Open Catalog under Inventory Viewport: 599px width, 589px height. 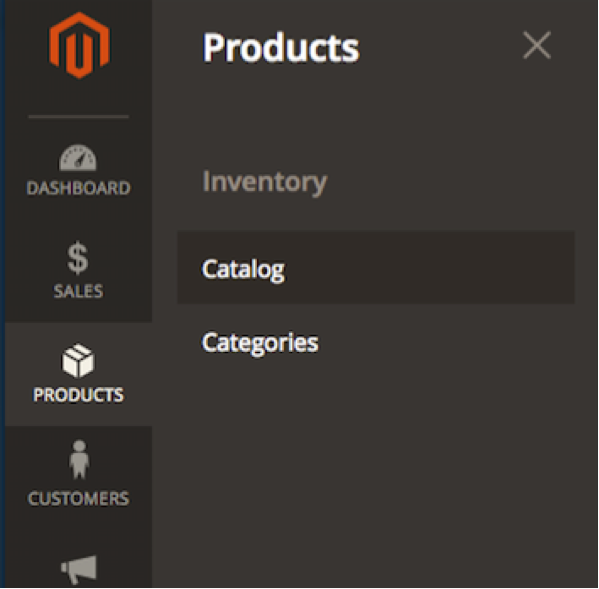[243, 269]
